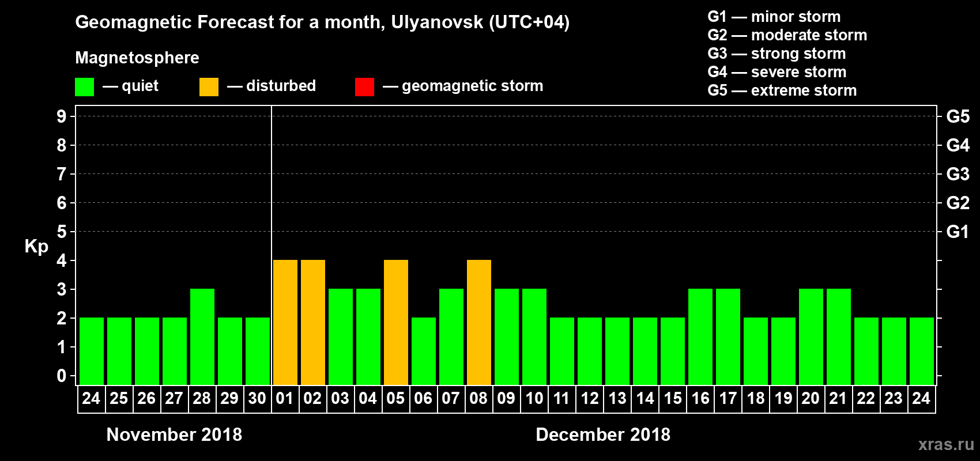
Task: Click the Kp value 5 on the axis
Action: point(62,232)
